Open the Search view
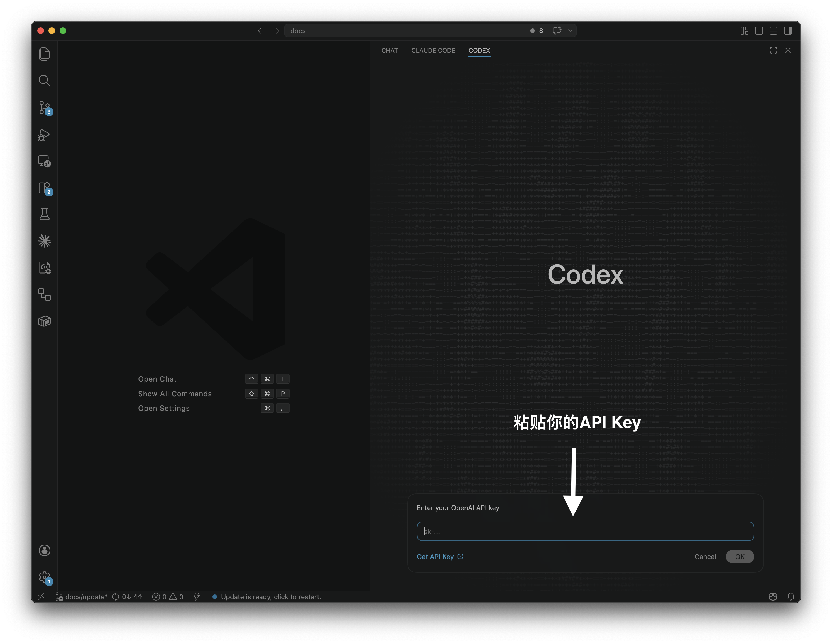The width and height of the screenshot is (832, 644). [44, 80]
